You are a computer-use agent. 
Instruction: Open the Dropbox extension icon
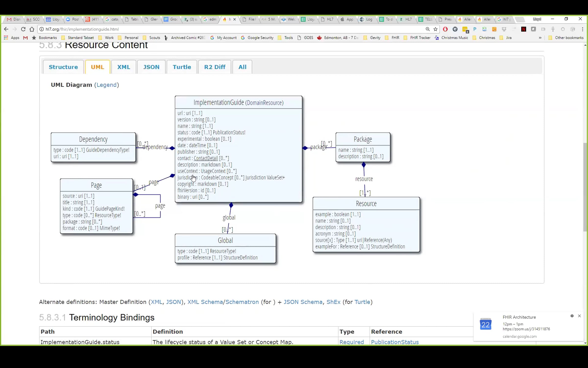point(504,29)
